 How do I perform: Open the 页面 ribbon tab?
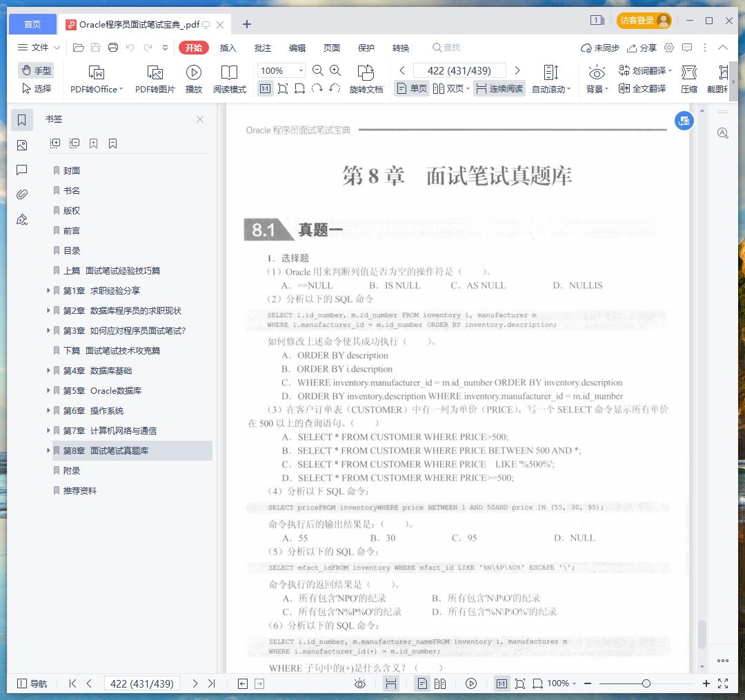(332, 48)
